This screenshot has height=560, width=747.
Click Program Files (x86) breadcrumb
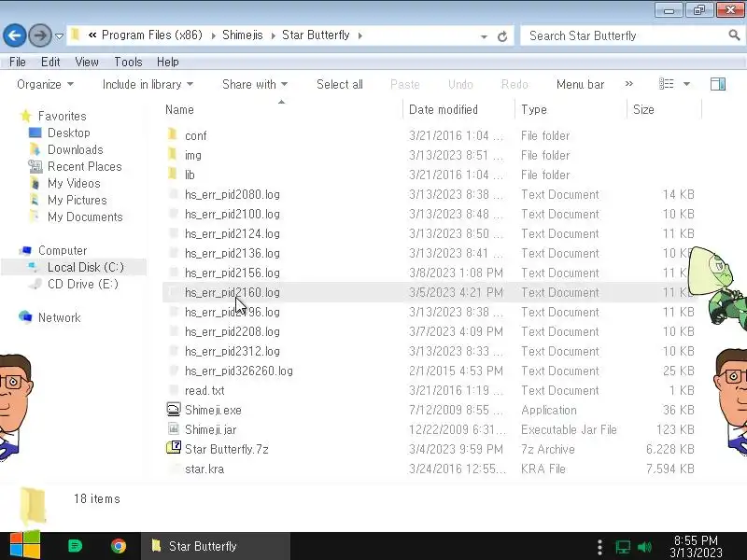tap(152, 35)
